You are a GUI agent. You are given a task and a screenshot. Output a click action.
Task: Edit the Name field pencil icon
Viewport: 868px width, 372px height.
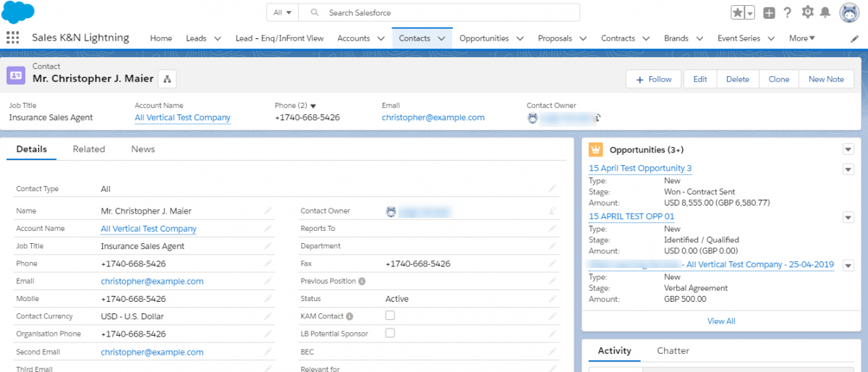268,211
